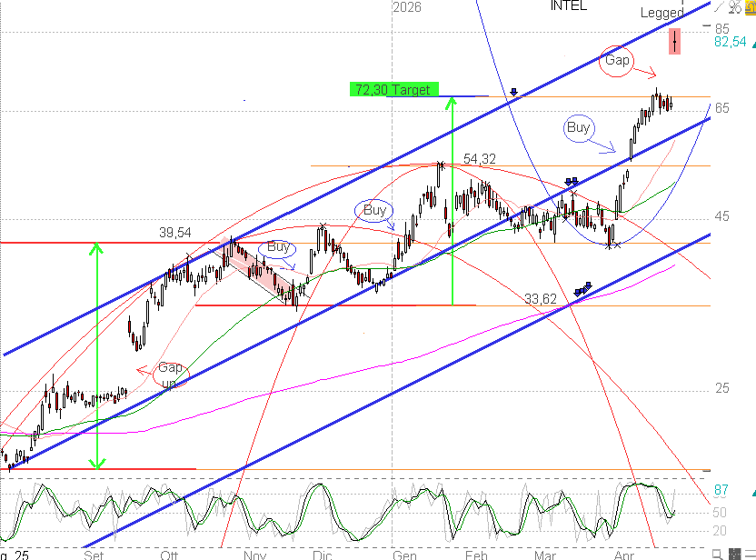Click the blue arrow marker on target line
This screenshot has width=756, height=560.
[x=513, y=93]
